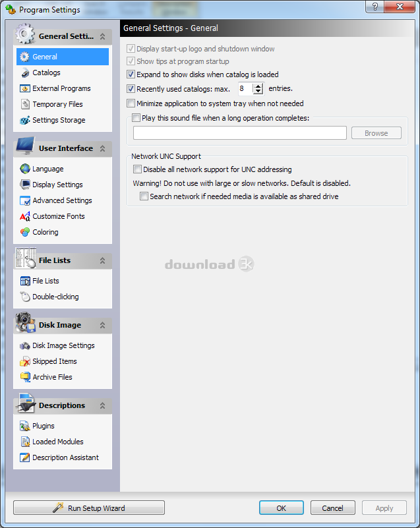Click the Apply button
The width and height of the screenshot is (420, 528).
[x=384, y=508]
